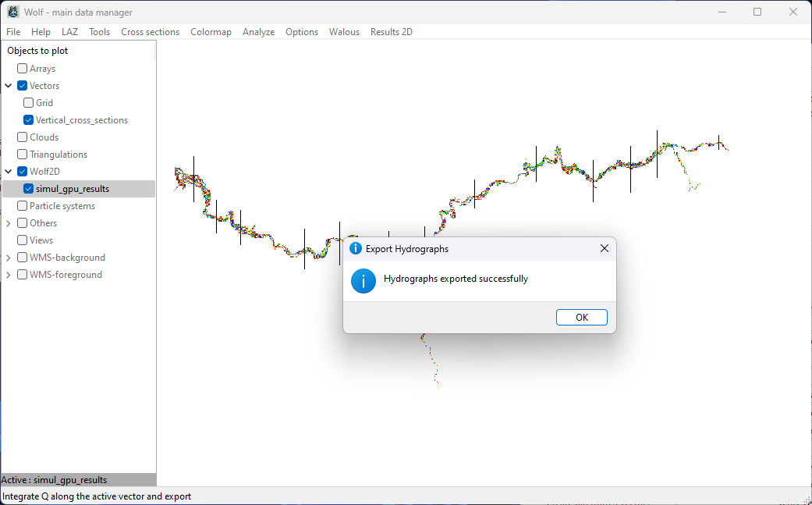Screen dimensions: 812x505
Task: Enable the Triangulations checkbox
Action: tap(23, 155)
